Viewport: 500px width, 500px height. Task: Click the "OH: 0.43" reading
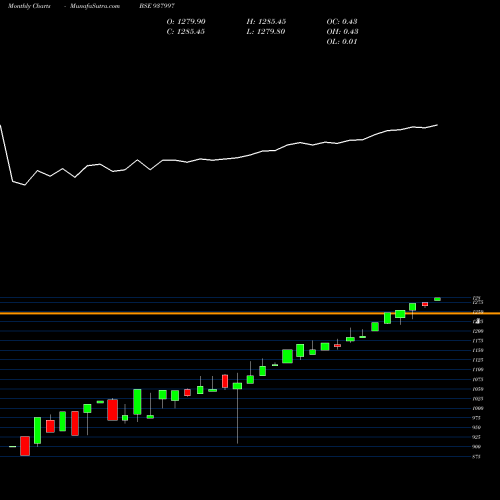pyautogui.click(x=342, y=32)
